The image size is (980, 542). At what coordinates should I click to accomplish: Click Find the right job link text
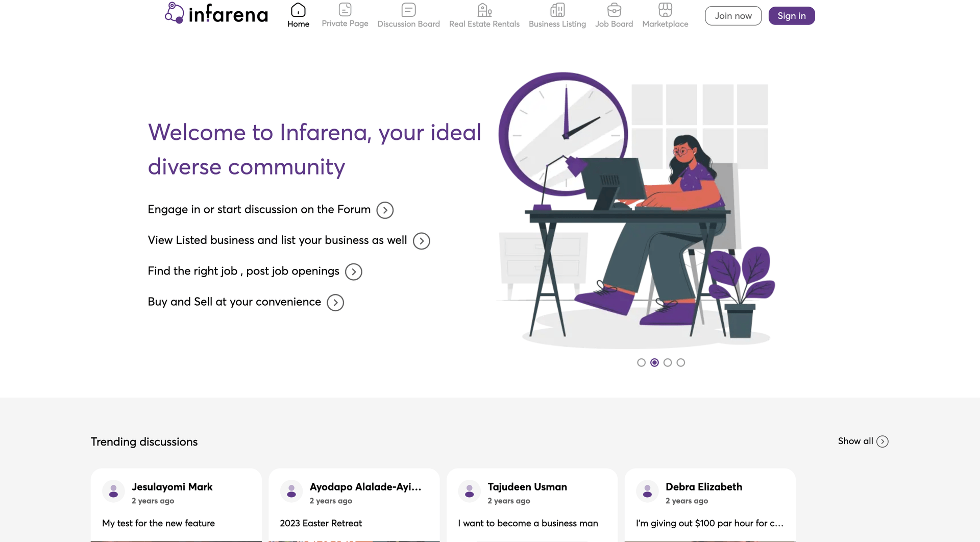coord(243,271)
